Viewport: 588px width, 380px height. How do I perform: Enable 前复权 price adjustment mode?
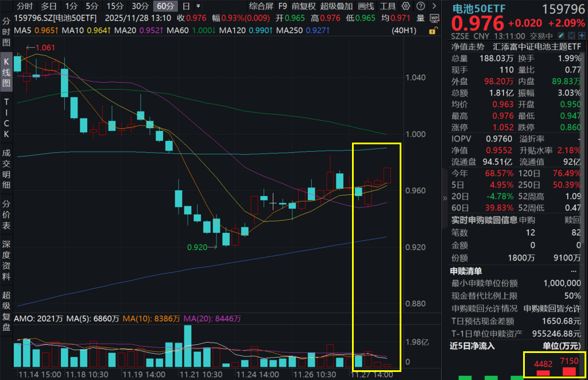click(303, 6)
